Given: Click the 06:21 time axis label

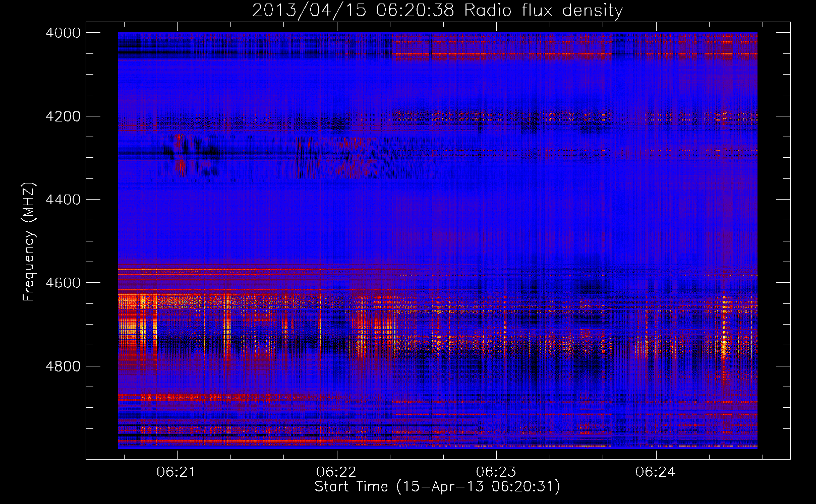Looking at the screenshot, I should pyautogui.click(x=177, y=472).
